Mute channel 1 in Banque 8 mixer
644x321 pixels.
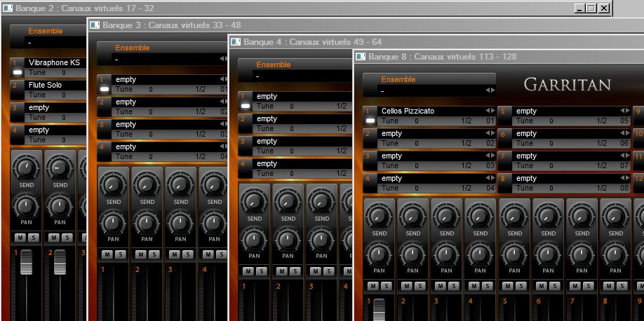pos(373,285)
